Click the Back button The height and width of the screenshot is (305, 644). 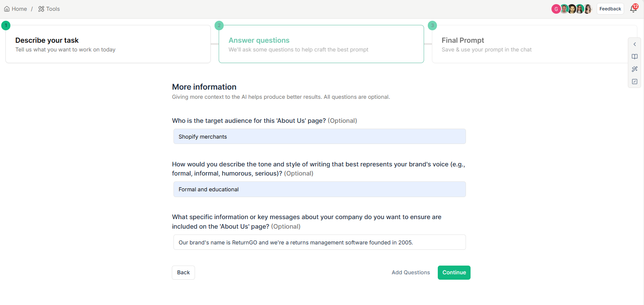coord(183,273)
